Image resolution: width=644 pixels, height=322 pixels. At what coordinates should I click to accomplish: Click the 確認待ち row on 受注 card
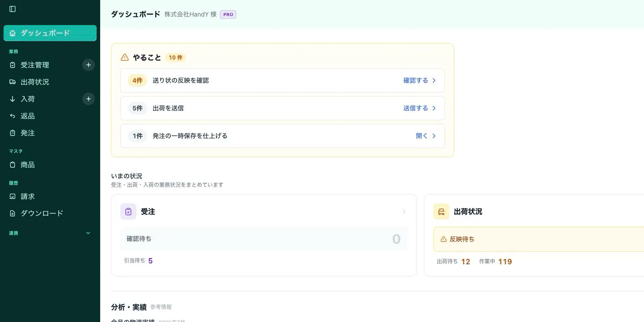264,239
